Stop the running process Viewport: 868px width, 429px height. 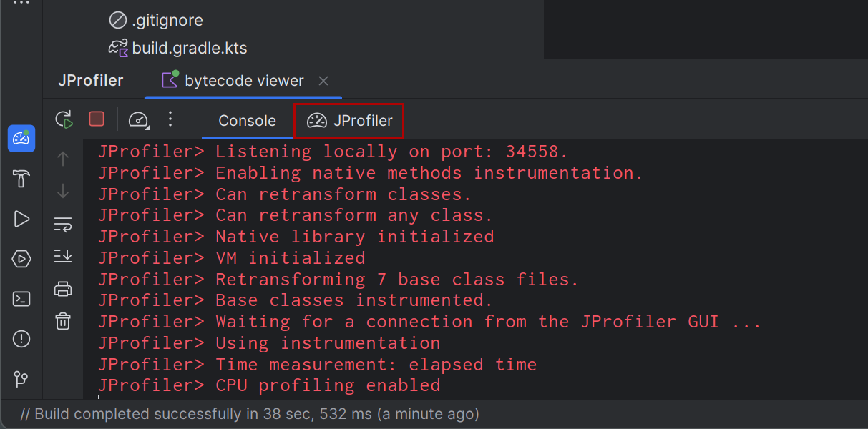pos(97,119)
